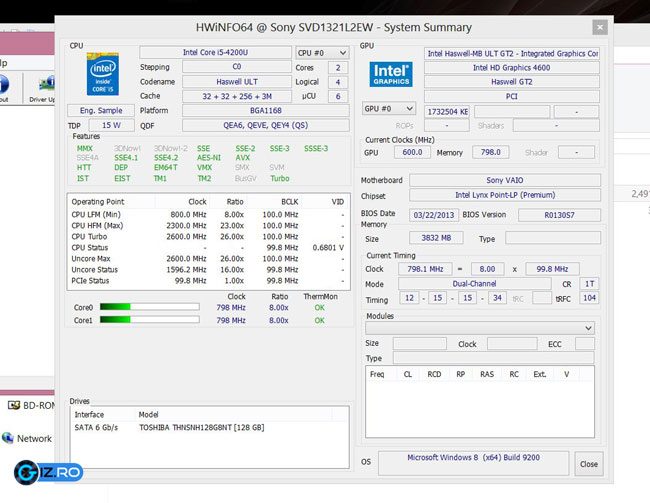Click the memory timing value 34
Viewport: 650px width, 503px height.
coord(497,298)
